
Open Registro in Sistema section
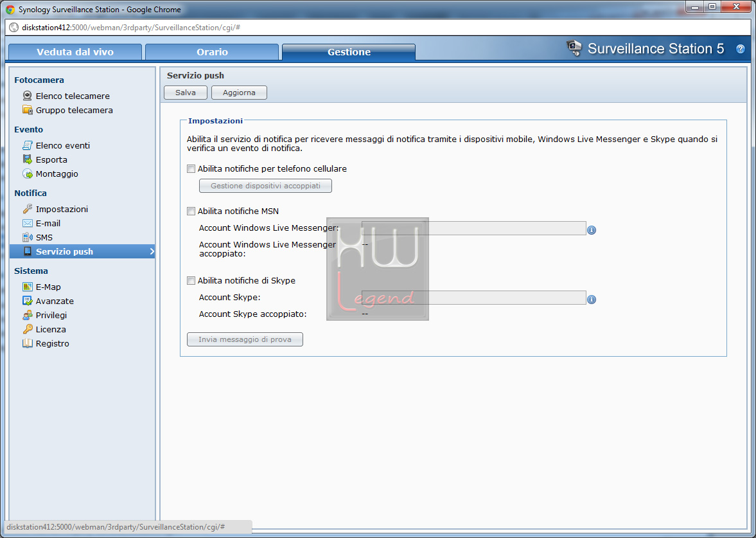tap(53, 343)
